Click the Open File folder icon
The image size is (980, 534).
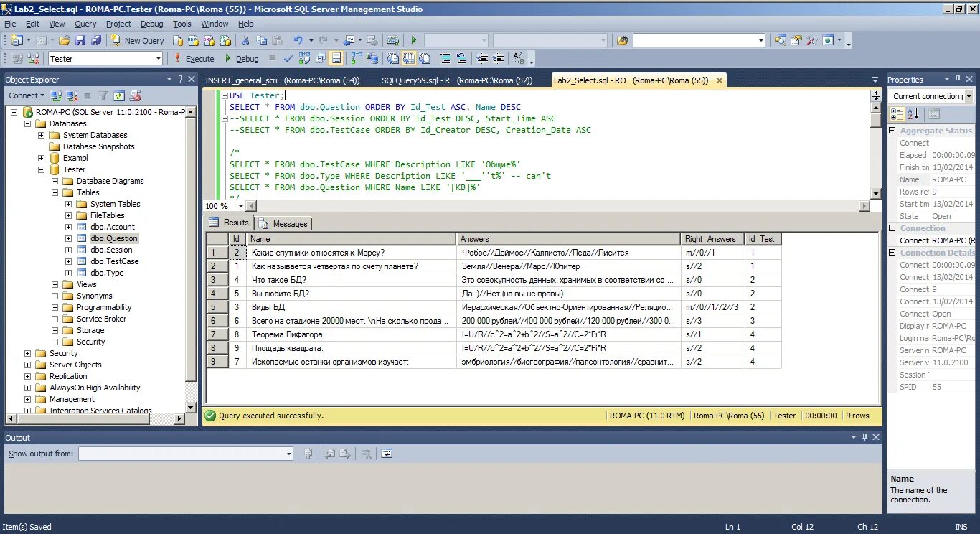(x=65, y=41)
